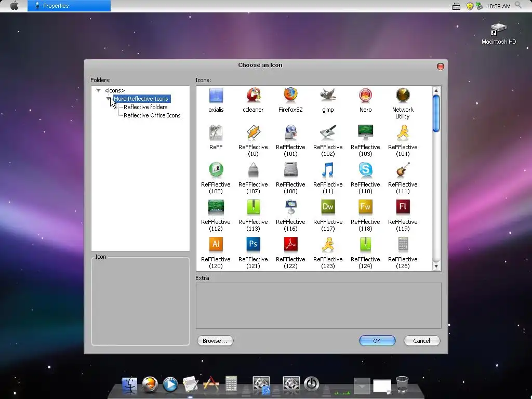Viewport: 532px width, 399px height.
Task: Open the Trash in the dock
Action: pos(402,384)
